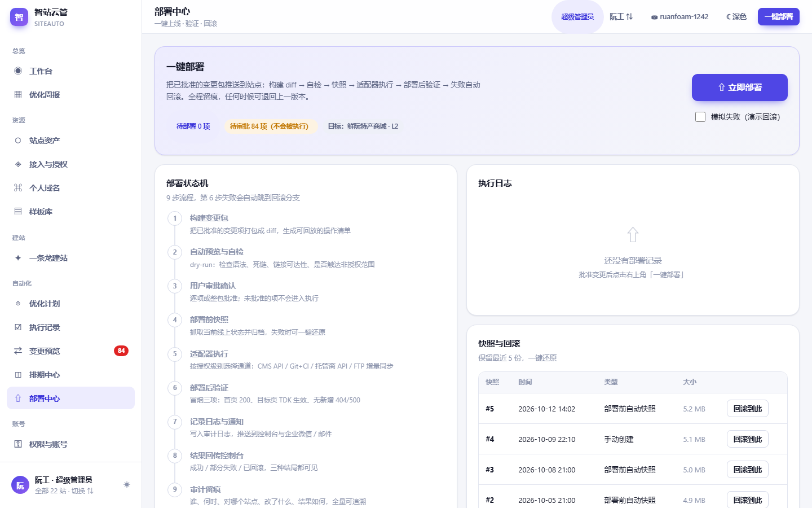This screenshot has width=812, height=508.
Task: Enable the 模拟失败 (演示回滚) checkbox
Action: [700, 117]
